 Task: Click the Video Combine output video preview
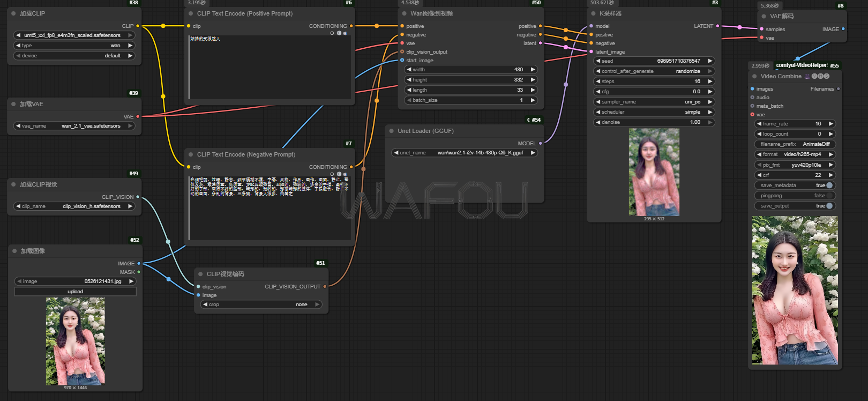click(795, 290)
